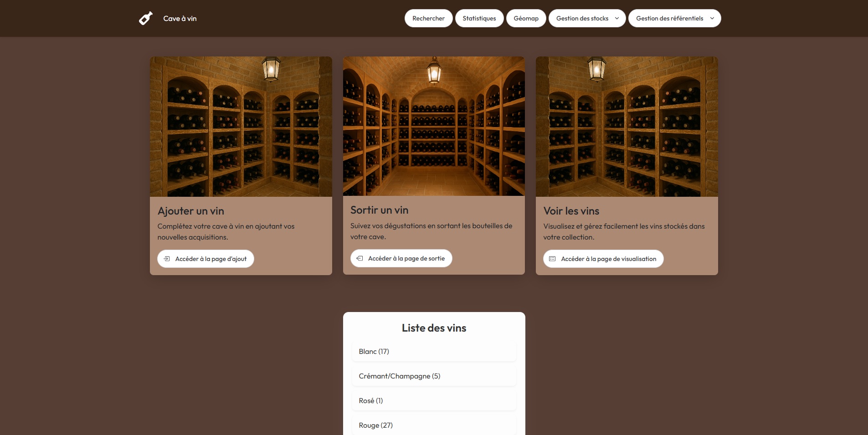Click the chevron next to Gestion des référentiels
The image size is (868, 435).
pos(711,19)
